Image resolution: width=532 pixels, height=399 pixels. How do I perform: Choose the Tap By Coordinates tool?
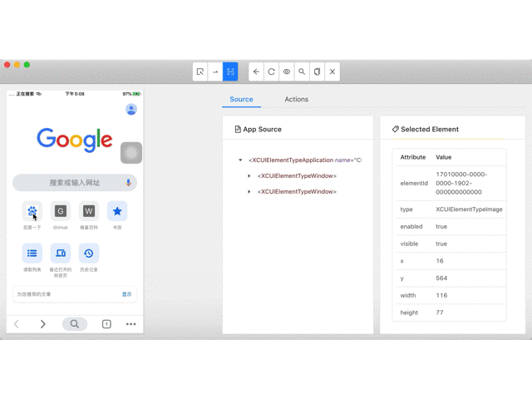(230, 71)
